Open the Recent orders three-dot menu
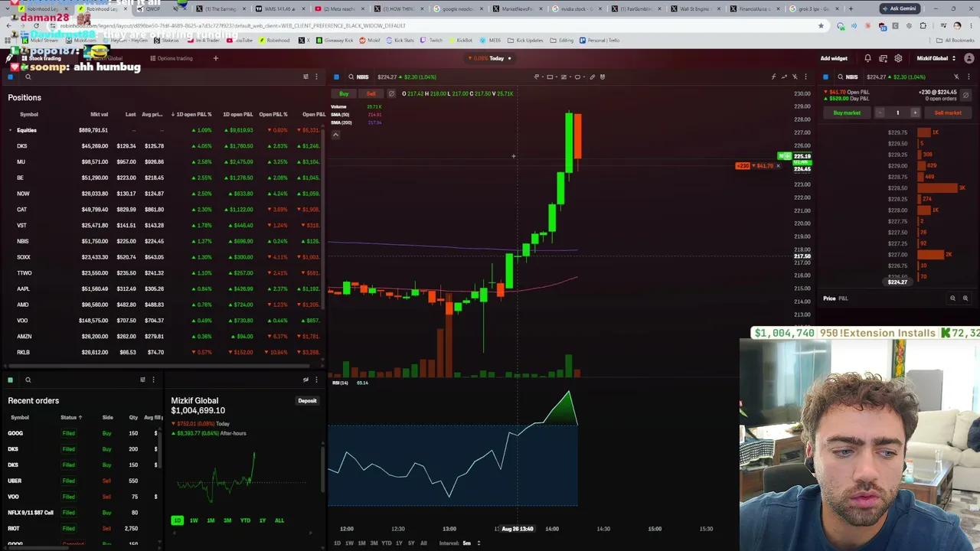Screen dimensions: 980x551 [153, 380]
